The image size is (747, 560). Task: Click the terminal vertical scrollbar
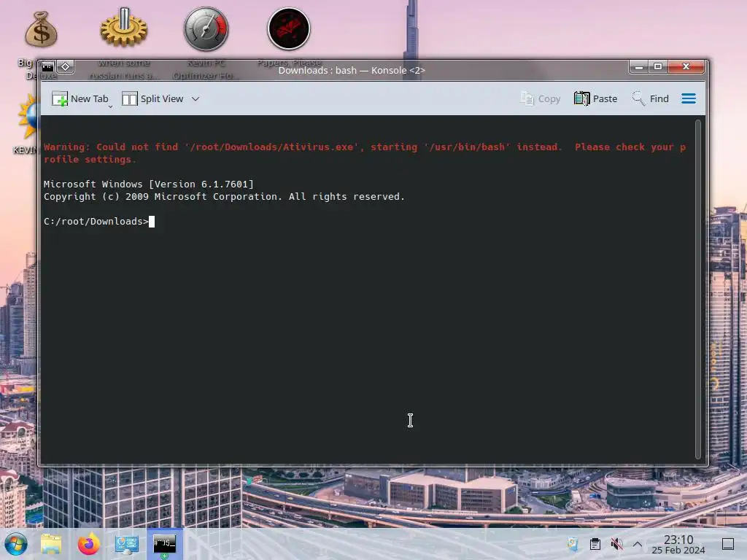(x=698, y=289)
